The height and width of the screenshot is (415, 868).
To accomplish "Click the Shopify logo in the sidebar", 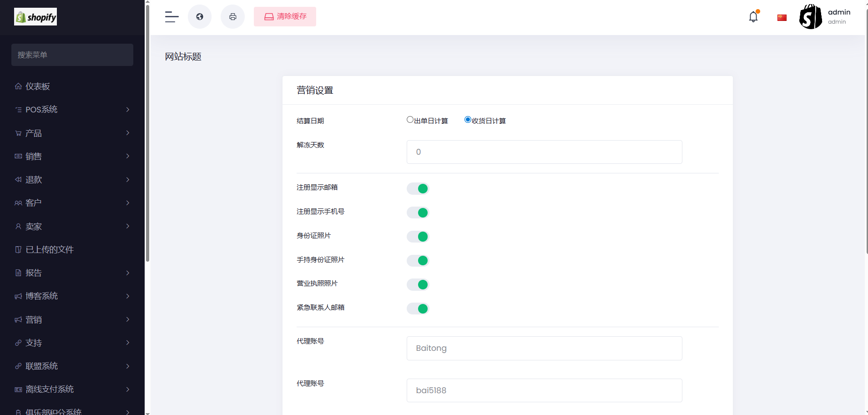I will (x=35, y=17).
